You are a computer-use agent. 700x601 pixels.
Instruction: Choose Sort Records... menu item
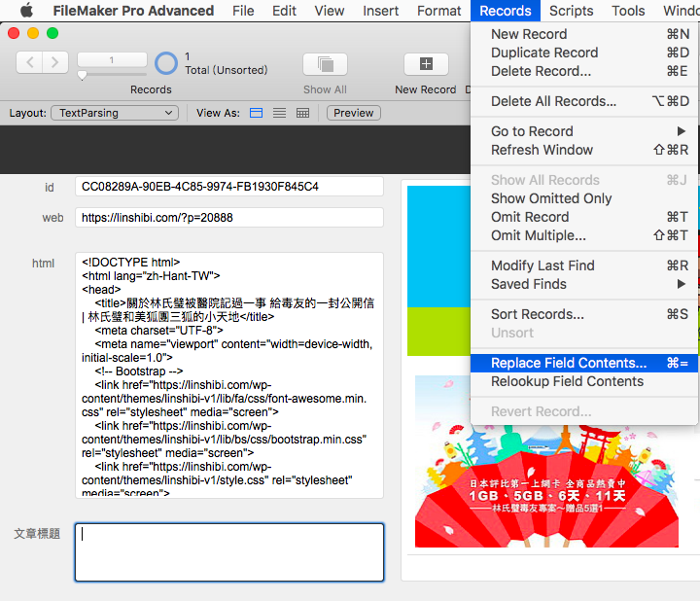click(x=584, y=314)
